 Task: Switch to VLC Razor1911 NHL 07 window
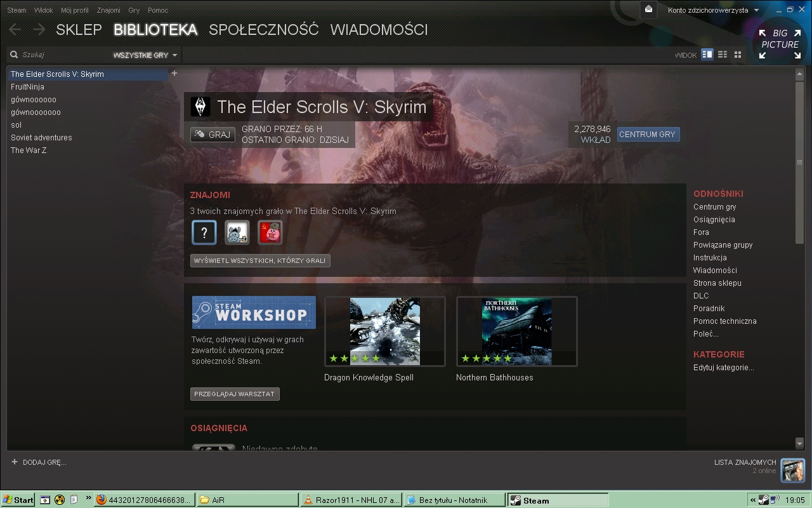(x=351, y=500)
